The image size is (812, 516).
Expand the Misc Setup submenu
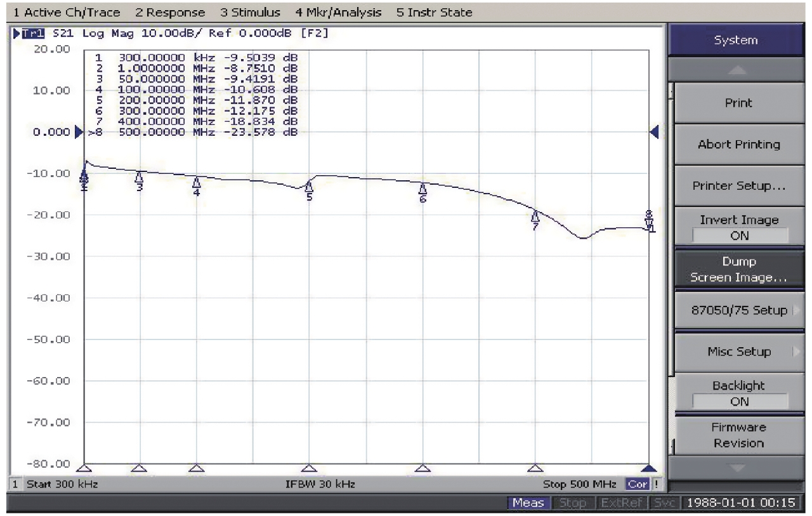(x=739, y=352)
